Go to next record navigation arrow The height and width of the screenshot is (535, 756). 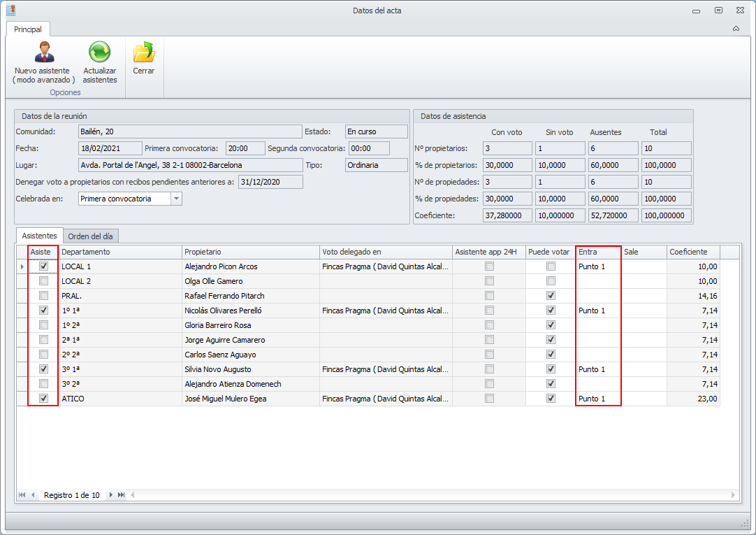pyautogui.click(x=110, y=495)
